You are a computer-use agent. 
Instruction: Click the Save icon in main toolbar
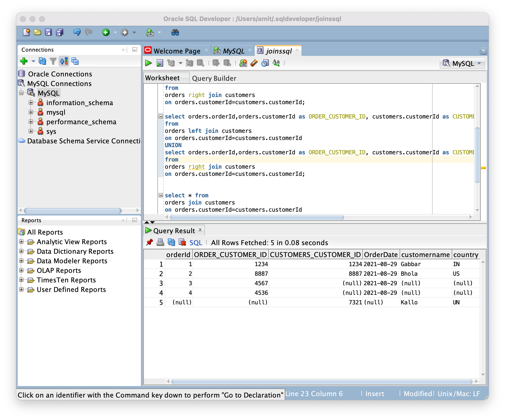(48, 32)
